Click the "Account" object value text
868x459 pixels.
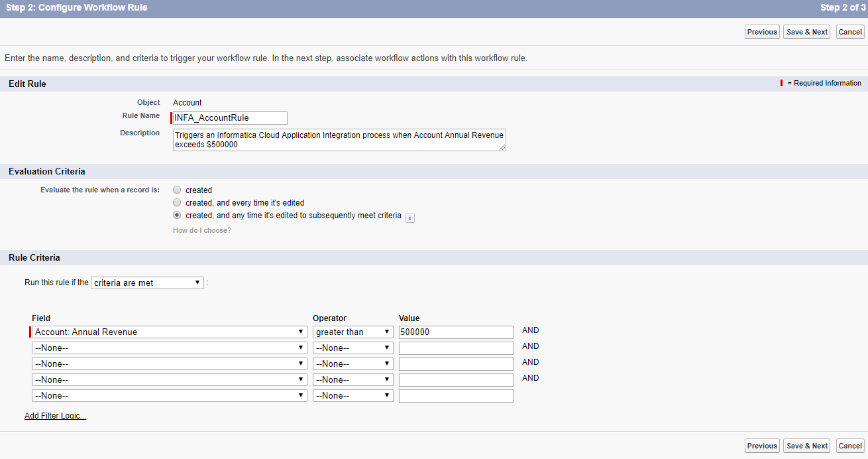(188, 103)
